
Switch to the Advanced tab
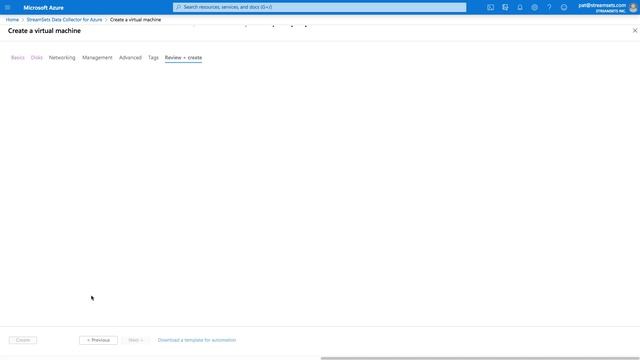pyautogui.click(x=130, y=58)
